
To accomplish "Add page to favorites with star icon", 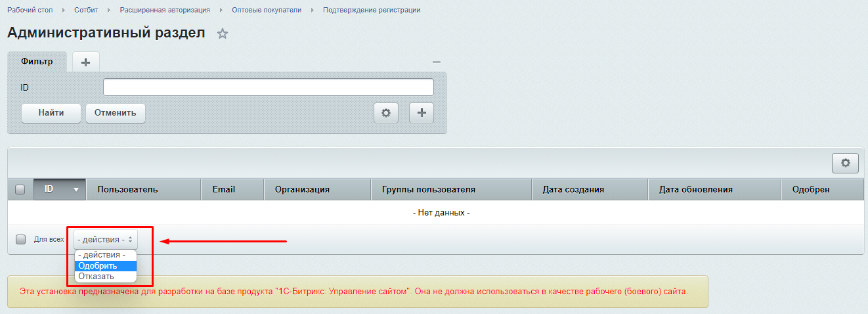I will [x=223, y=34].
